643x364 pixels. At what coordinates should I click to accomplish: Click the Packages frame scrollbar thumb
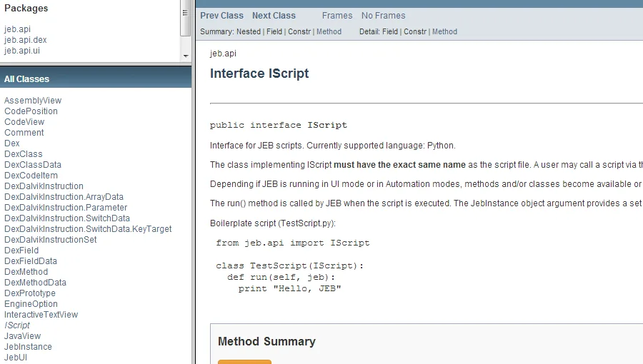[x=185, y=16]
